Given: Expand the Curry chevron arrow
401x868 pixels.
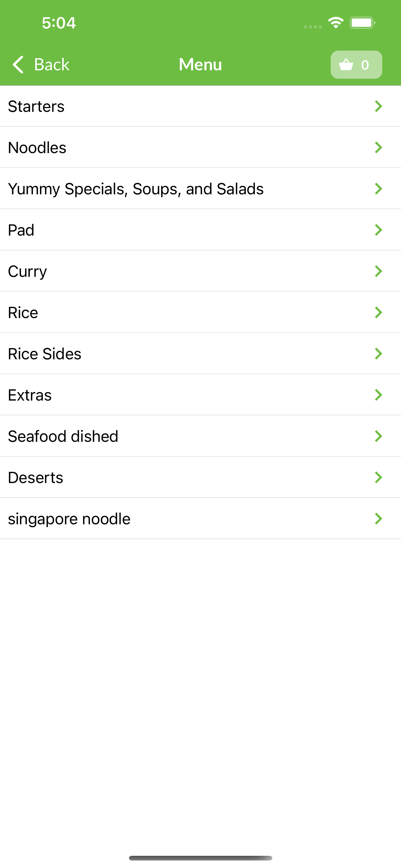Looking at the screenshot, I should (379, 271).
